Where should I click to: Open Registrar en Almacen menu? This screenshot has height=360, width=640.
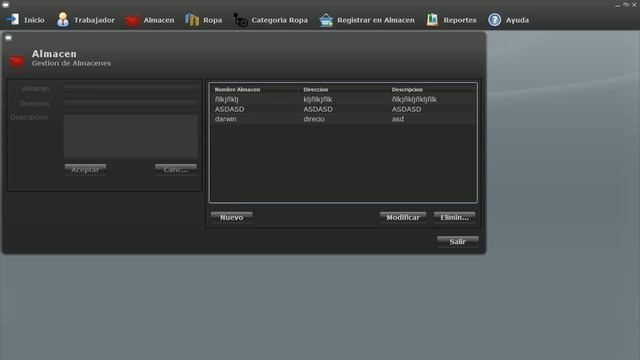[x=376, y=20]
